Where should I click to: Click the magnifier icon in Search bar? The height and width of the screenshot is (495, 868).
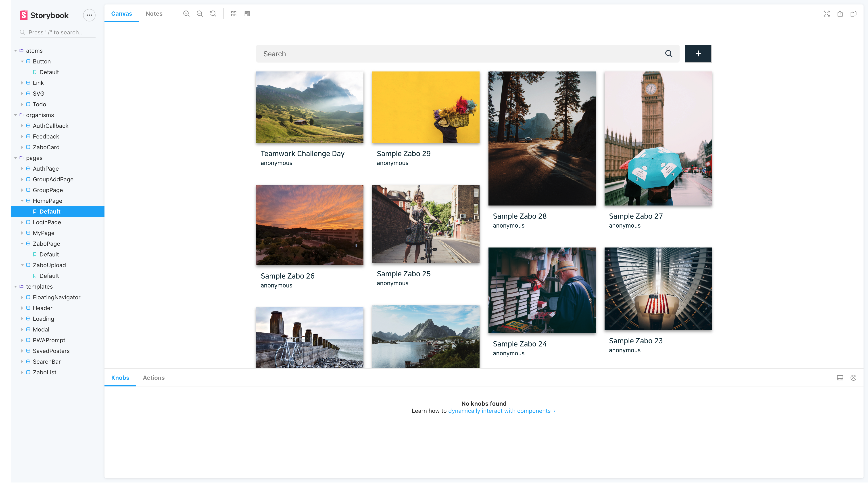(x=669, y=54)
